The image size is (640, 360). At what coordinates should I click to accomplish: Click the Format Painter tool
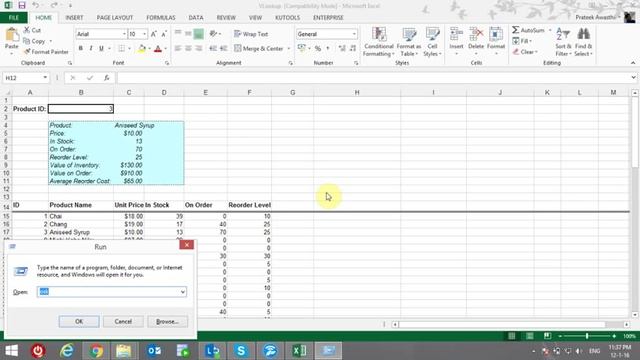pyautogui.click(x=46, y=52)
